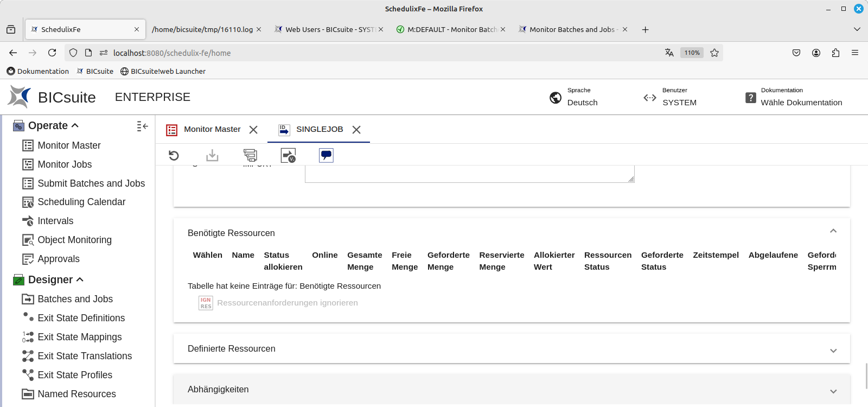
Task: Close the SINGLEJOB tab
Action: [356, 130]
